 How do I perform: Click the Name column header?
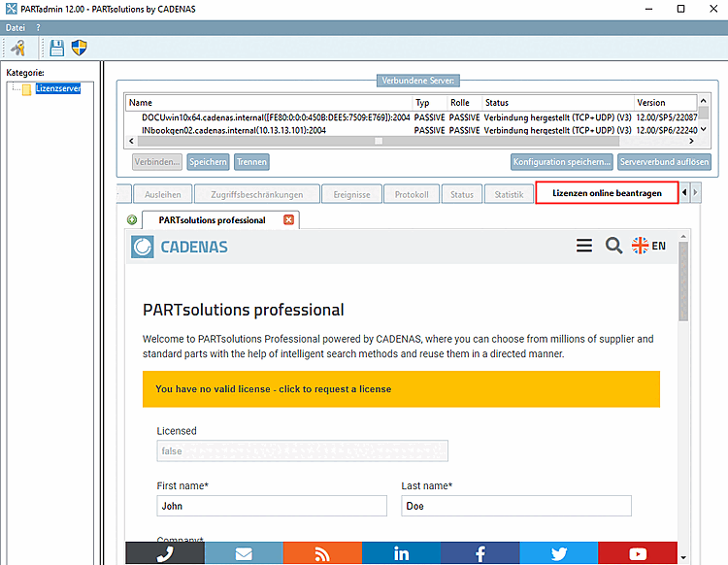point(269,103)
